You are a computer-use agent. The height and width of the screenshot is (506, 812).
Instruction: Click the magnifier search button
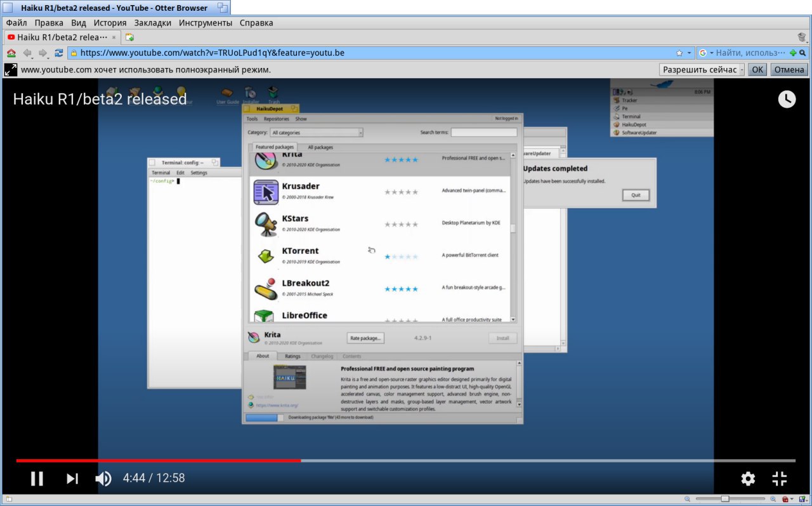[x=802, y=53]
